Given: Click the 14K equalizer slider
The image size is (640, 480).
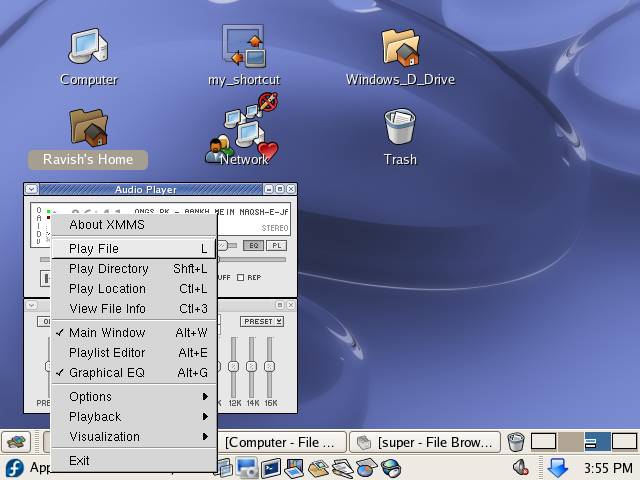Looking at the screenshot, I should [x=251, y=366].
